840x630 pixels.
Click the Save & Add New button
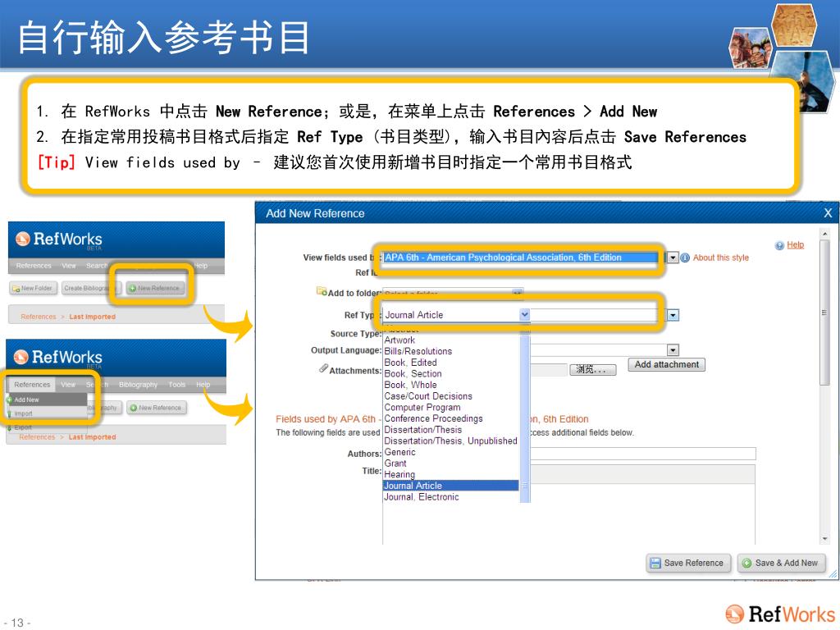click(x=782, y=563)
